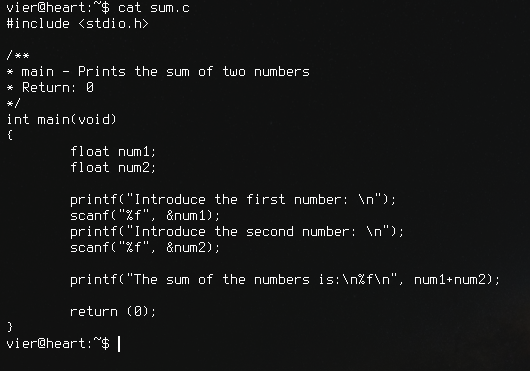
Task: Click the 'float num1;' declaration
Action: pyautogui.click(x=113, y=151)
